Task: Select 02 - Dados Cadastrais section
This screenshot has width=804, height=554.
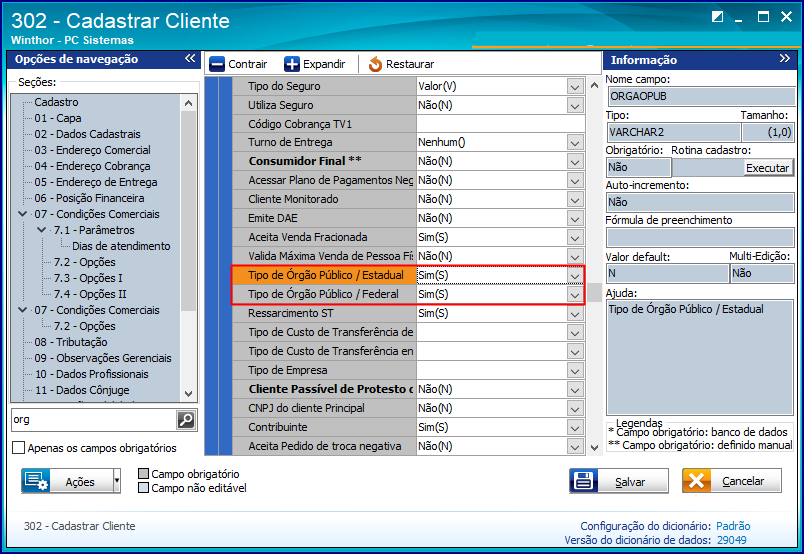Action: click(87, 134)
